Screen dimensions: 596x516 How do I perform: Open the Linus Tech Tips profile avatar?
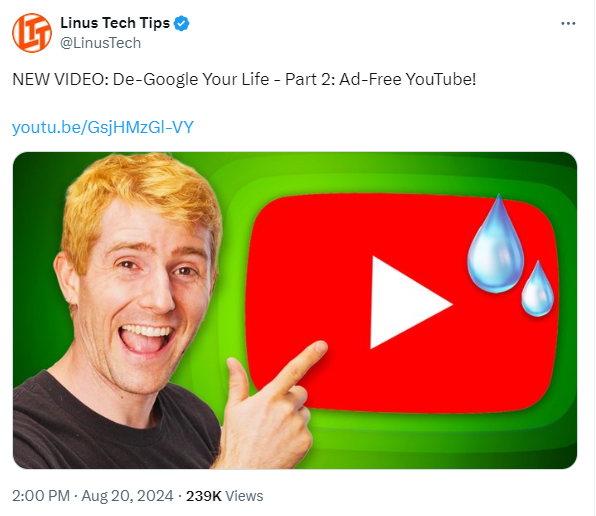point(32,33)
